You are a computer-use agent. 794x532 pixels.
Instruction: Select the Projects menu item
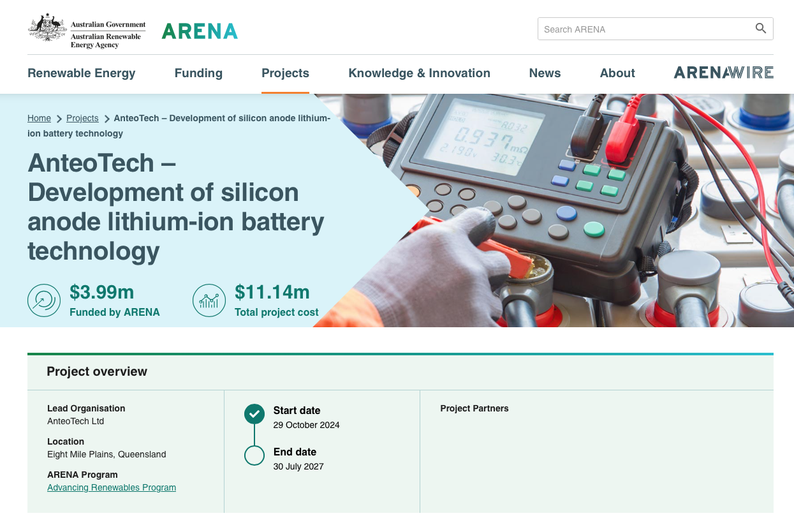[285, 73]
